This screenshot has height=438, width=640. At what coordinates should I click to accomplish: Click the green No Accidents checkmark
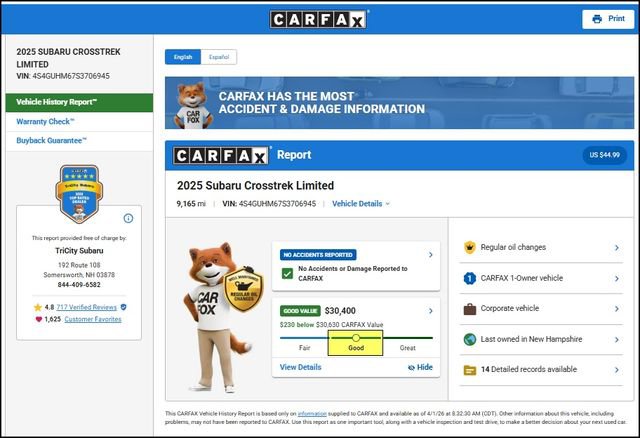[287, 273]
